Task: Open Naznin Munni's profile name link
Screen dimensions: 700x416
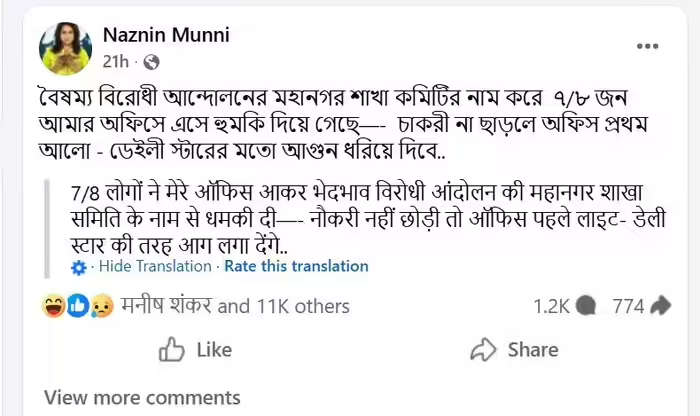Action: point(166,35)
